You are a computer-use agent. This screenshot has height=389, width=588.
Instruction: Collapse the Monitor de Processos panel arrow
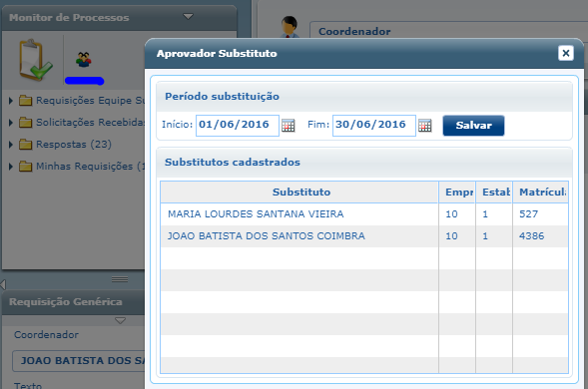[188, 17]
